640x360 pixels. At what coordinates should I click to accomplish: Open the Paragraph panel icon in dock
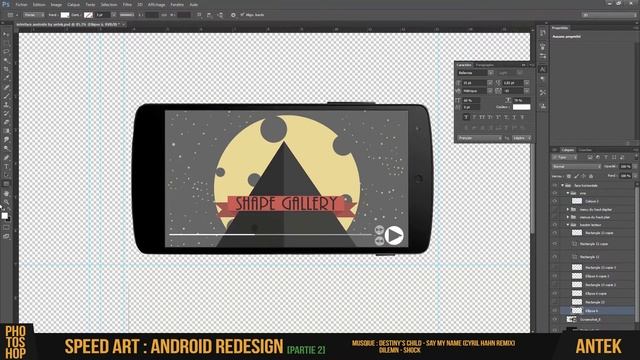tap(542, 79)
